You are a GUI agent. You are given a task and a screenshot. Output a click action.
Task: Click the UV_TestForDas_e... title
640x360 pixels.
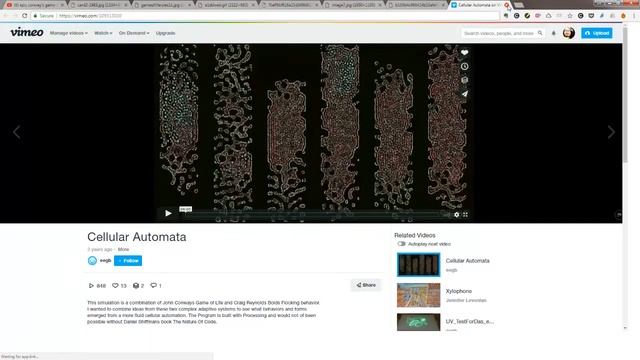469,322
